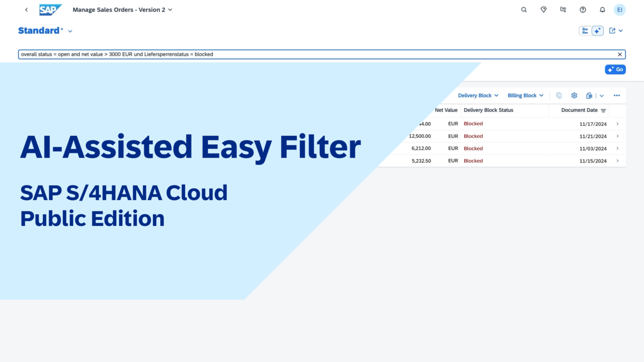
Task: Click the table settings gear icon
Action: [x=574, y=95]
